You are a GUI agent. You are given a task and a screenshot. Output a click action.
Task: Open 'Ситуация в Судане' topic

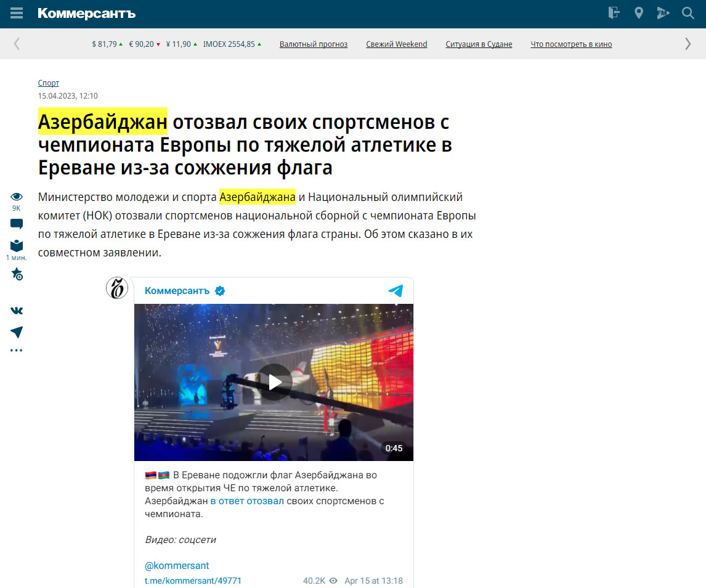tap(479, 44)
